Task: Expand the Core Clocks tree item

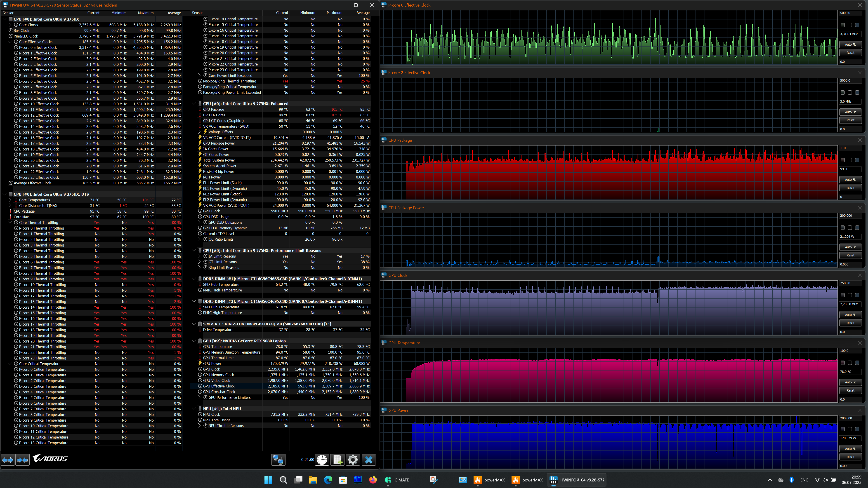Action: (10, 25)
